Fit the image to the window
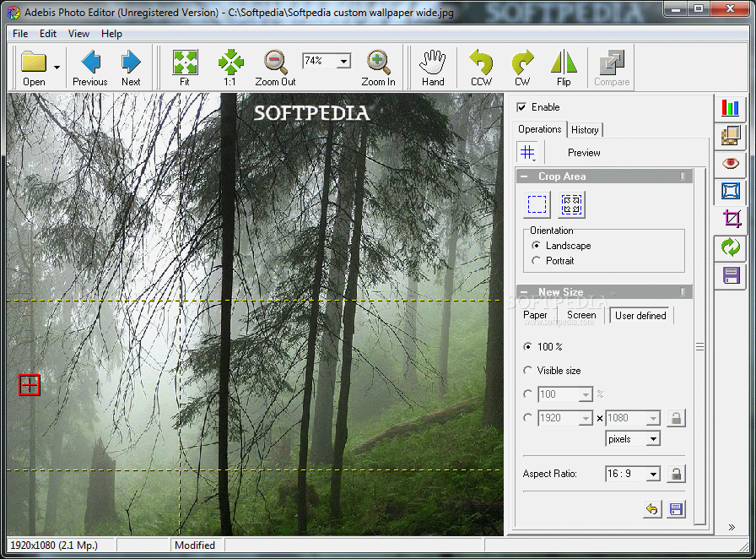Screen dimensions: 756x559 click(x=185, y=68)
